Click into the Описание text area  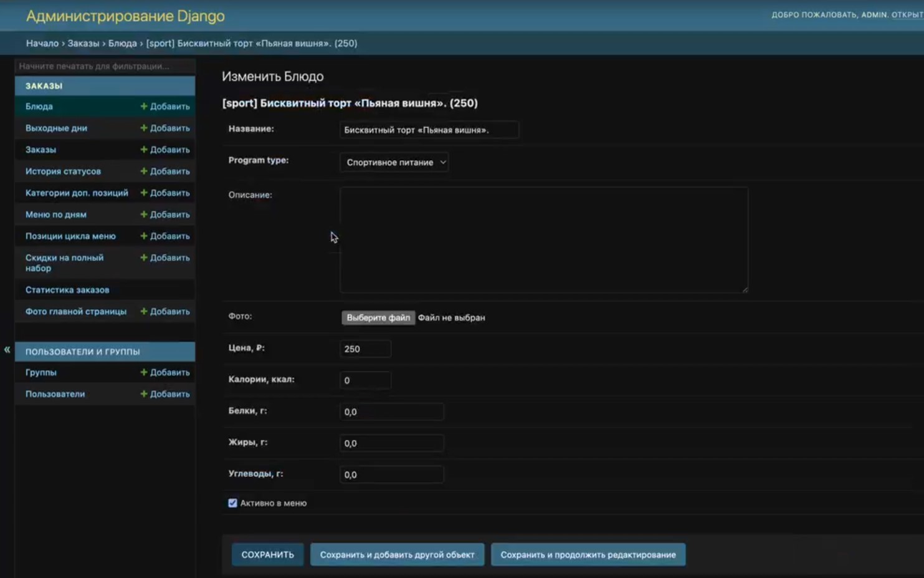click(543, 240)
